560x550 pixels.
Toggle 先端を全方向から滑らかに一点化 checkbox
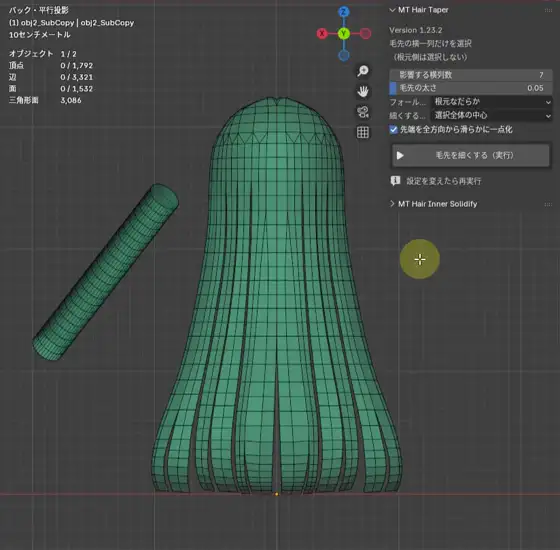[x=393, y=129]
